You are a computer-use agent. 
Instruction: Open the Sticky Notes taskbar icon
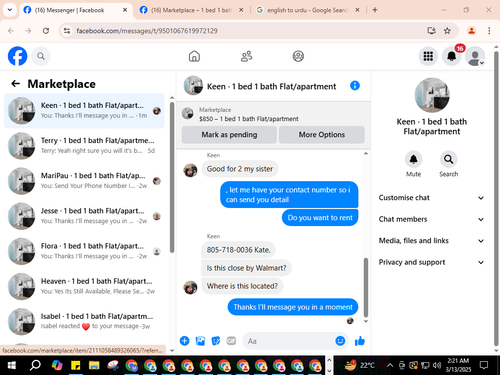[76, 366]
